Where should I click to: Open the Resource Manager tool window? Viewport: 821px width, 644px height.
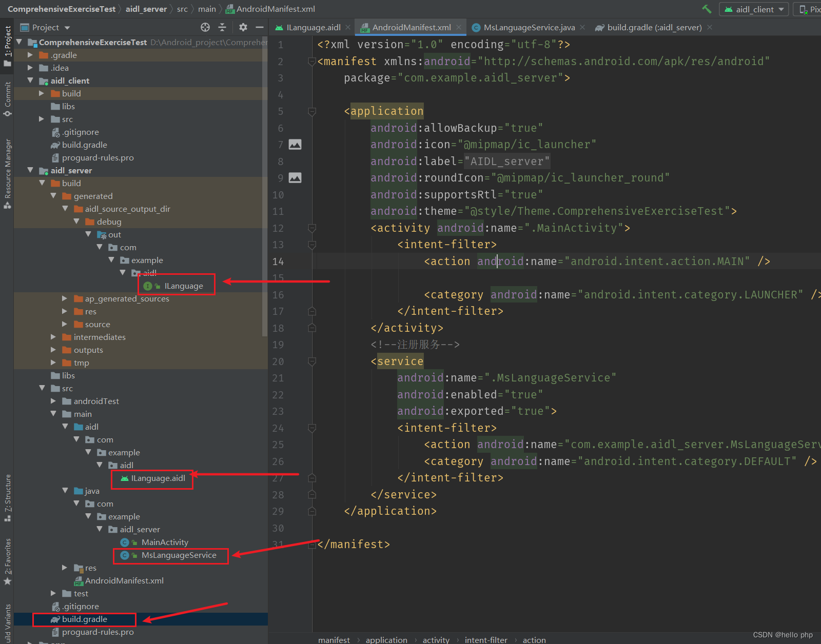(7, 173)
